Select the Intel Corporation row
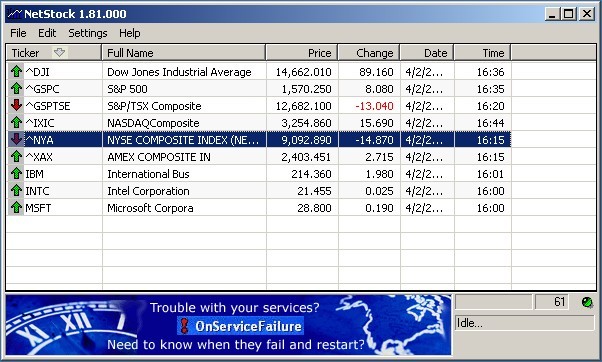This screenshot has width=602, height=362. 259,191
